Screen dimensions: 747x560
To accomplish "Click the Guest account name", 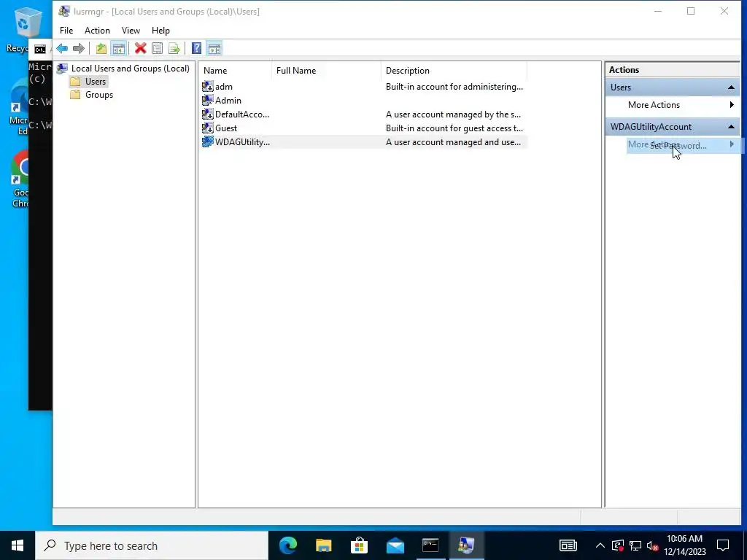I will coord(226,128).
